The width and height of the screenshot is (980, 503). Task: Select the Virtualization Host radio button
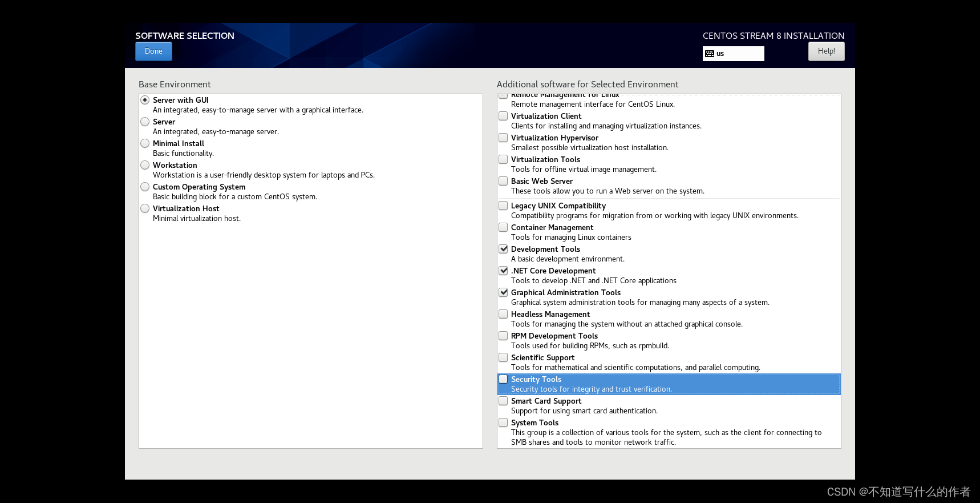pyautogui.click(x=145, y=208)
